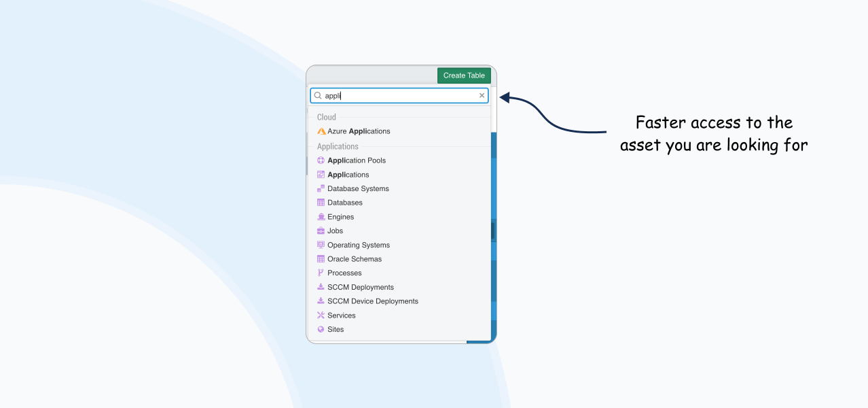Viewport: 868px width, 408px height.
Task: Click the Sites globe icon
Action: (321, 329)
